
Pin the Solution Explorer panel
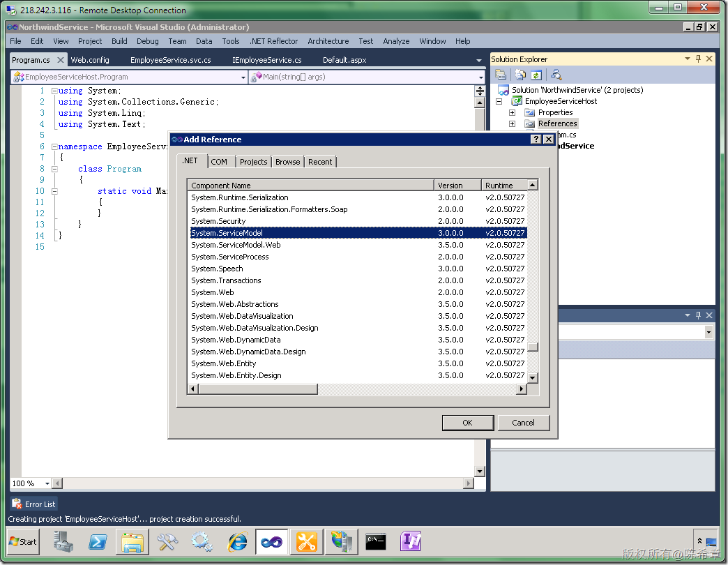point(698,59)
